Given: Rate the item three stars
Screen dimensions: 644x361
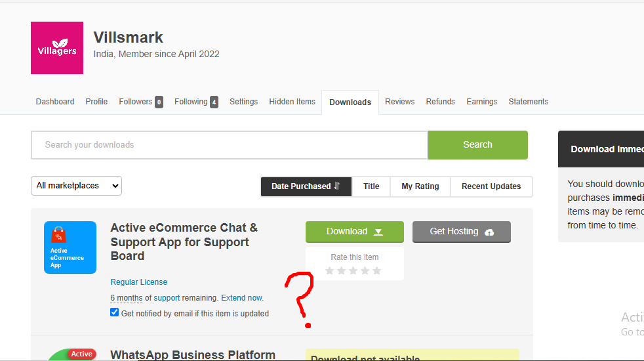Looking at the screenshot, I should click(x=353, y=270).
